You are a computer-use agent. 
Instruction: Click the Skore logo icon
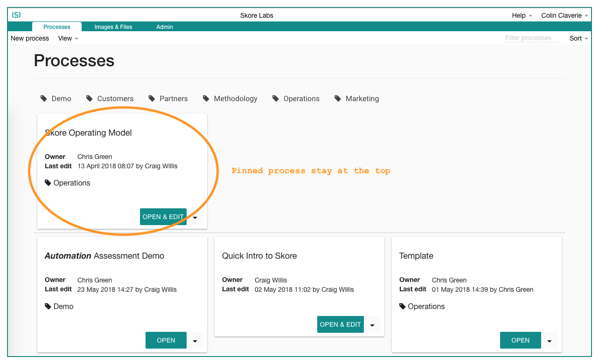click(16, 15)
